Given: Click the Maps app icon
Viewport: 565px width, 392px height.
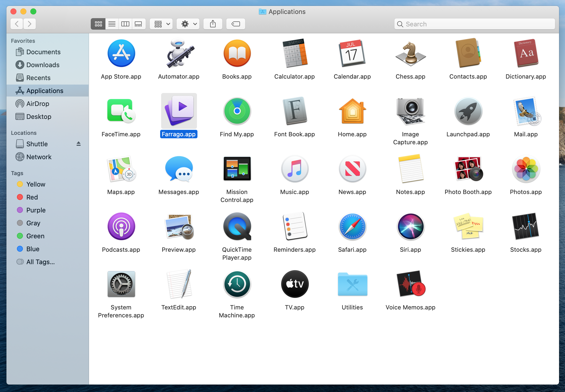Looking at the screenshot, I should [x=121, y=169].
